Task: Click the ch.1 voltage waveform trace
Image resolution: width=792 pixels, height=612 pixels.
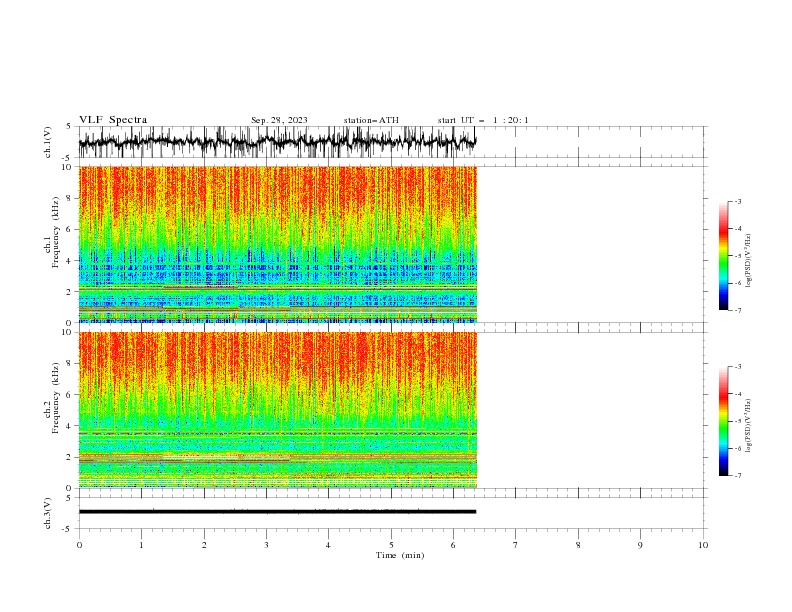Action: pos(277,142)
